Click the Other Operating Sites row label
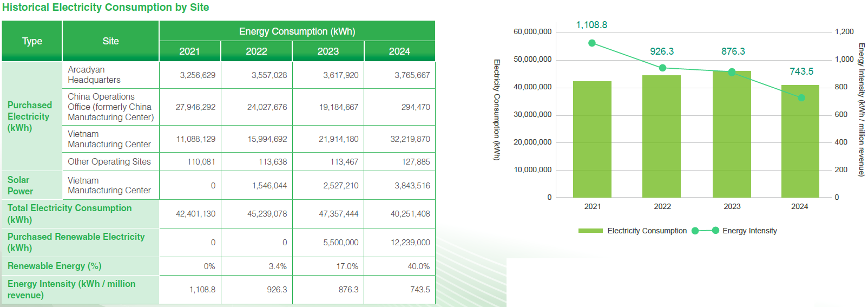The image size is (868, 307). [109, 161]
